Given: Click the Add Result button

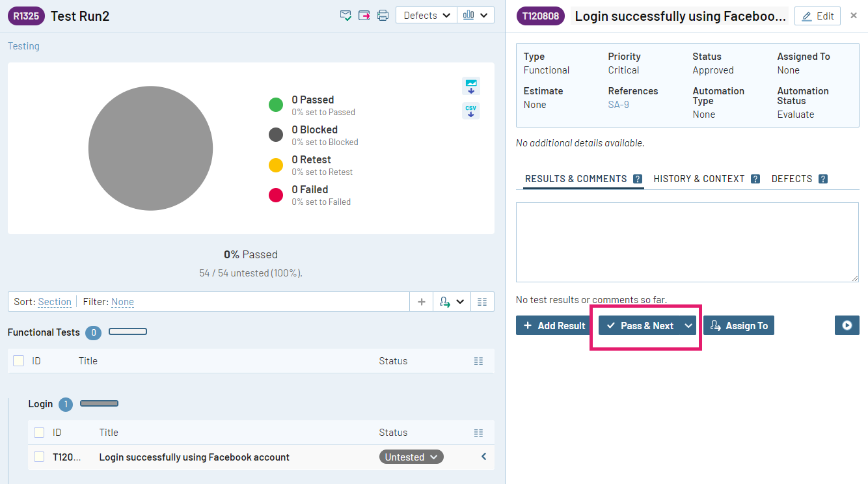Looking at the screenshot, I should [554, 325].
